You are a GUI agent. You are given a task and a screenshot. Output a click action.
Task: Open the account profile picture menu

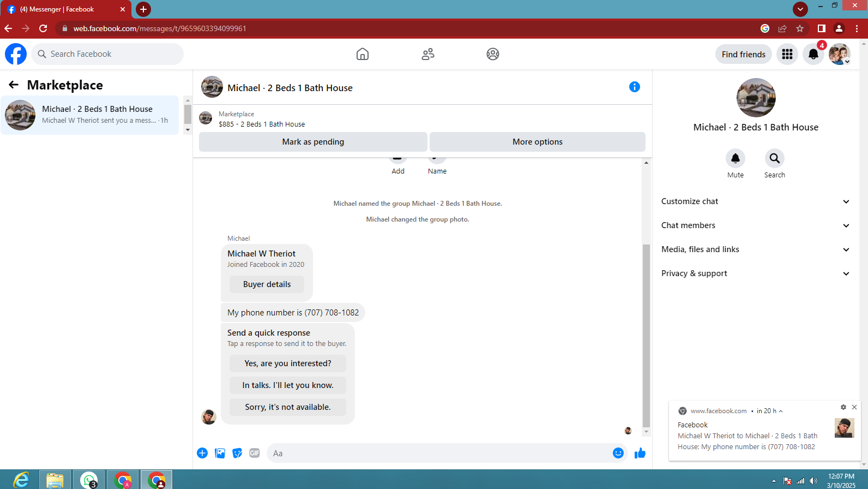tap(840, 54)
